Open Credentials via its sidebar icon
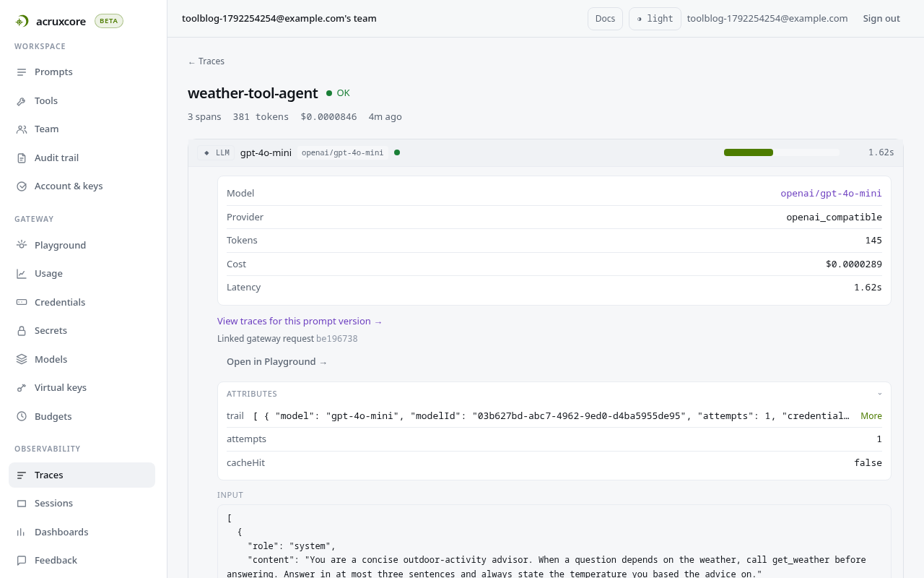 coord(22,303)
